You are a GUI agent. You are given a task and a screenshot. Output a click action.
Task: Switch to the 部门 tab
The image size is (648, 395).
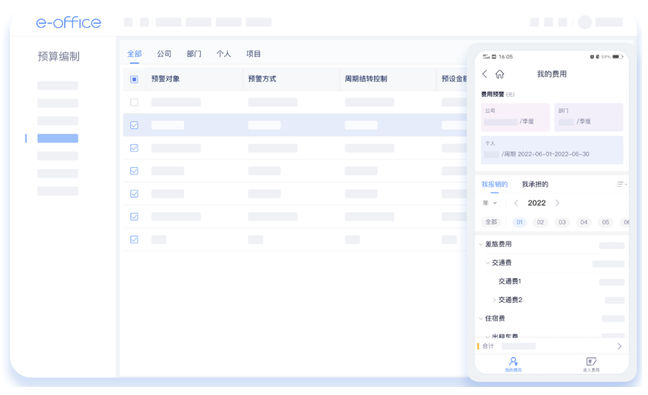(x=194, y=54)
